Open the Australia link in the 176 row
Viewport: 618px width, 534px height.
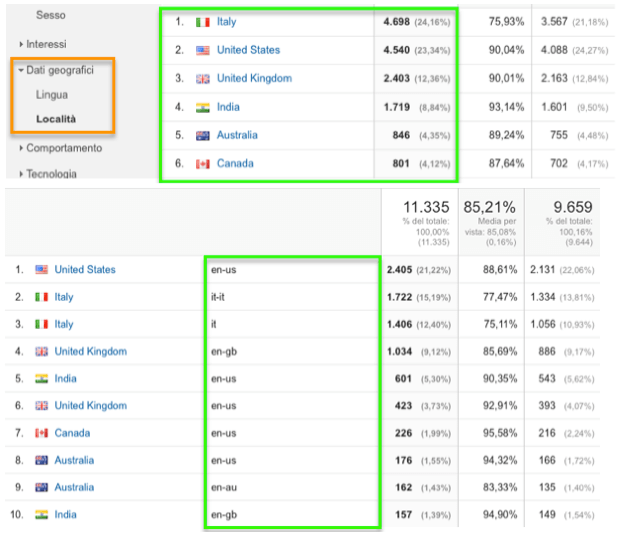click(x=74, y=460)
